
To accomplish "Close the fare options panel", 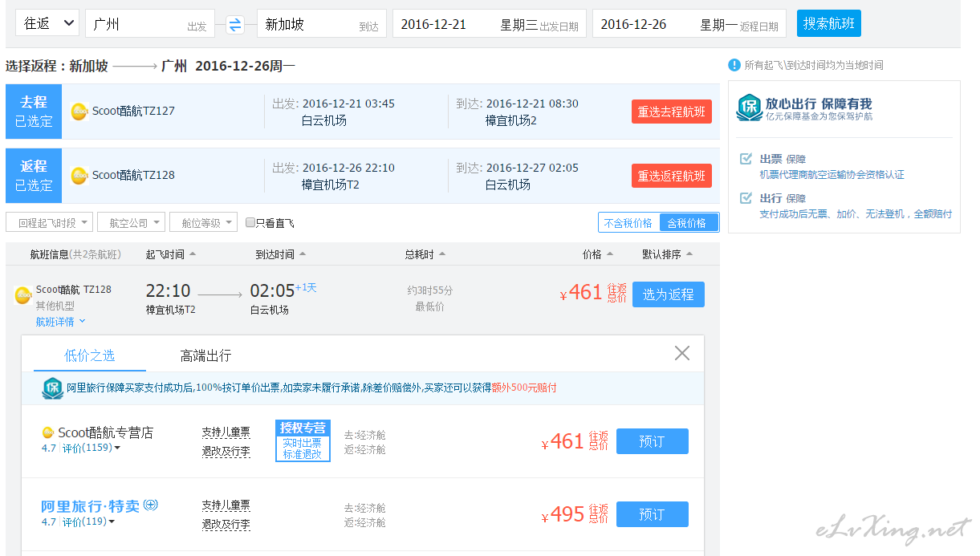I will [x=682, y=353].
